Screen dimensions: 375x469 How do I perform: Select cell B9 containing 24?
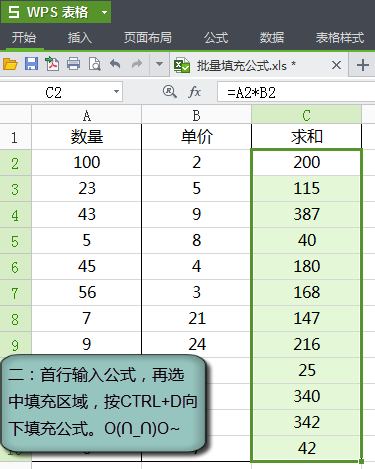click(196, 344)
